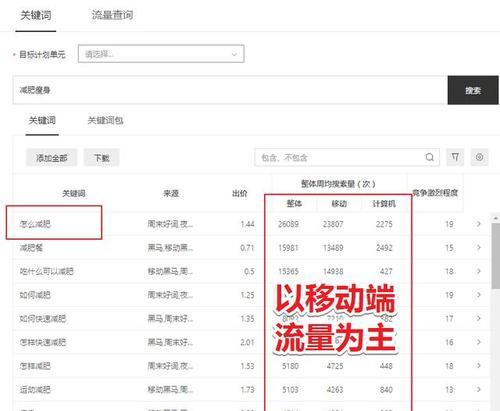
Task: Click the 2.01 bid value
Action: coord(247,342)
